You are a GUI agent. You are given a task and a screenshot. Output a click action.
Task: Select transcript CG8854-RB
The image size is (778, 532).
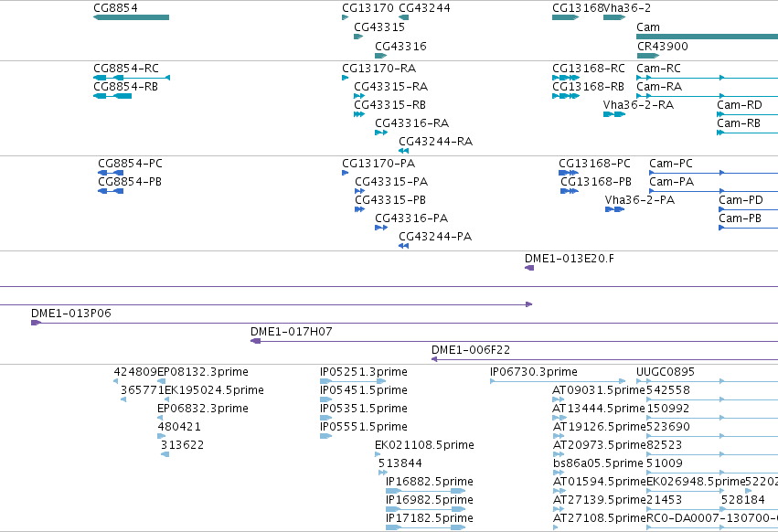coord(125,86)
